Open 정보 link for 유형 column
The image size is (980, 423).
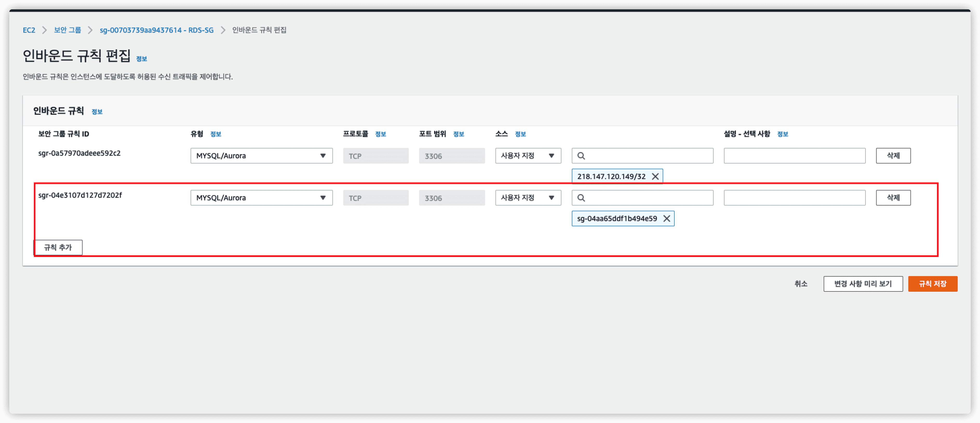tap(216, 134)
